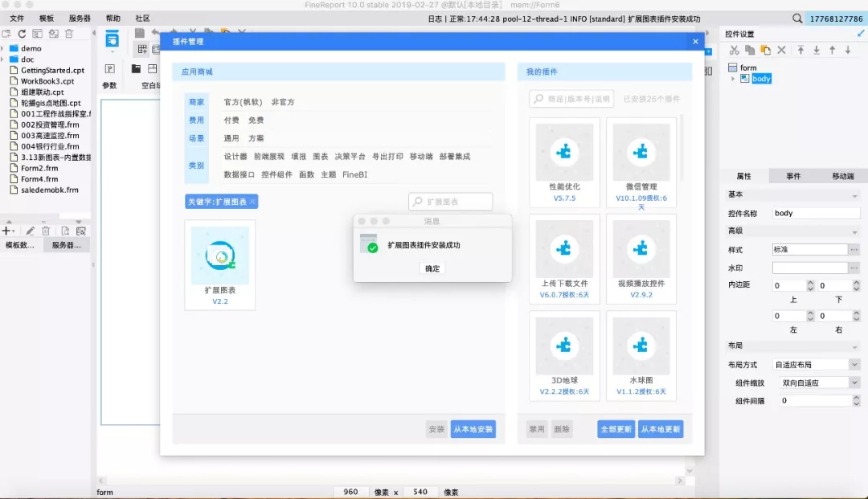
Task: Refresh the file tree in left panel
Action: 22,34
